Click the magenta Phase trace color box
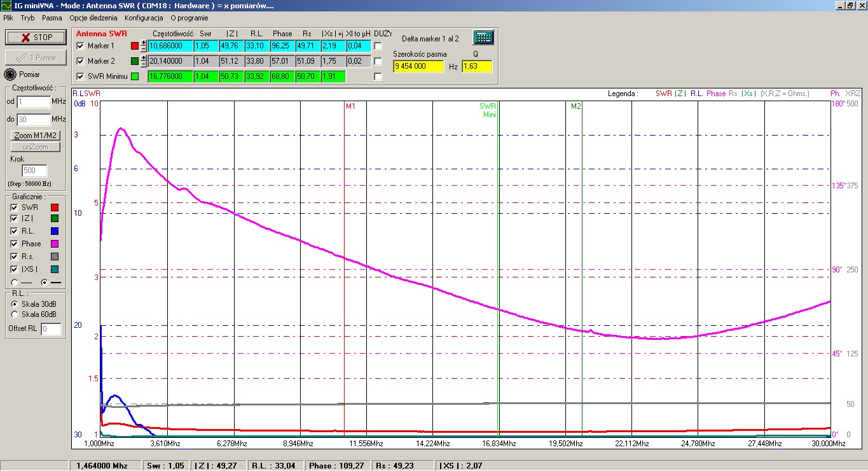 pyautogui.click(x=55, y=244)
